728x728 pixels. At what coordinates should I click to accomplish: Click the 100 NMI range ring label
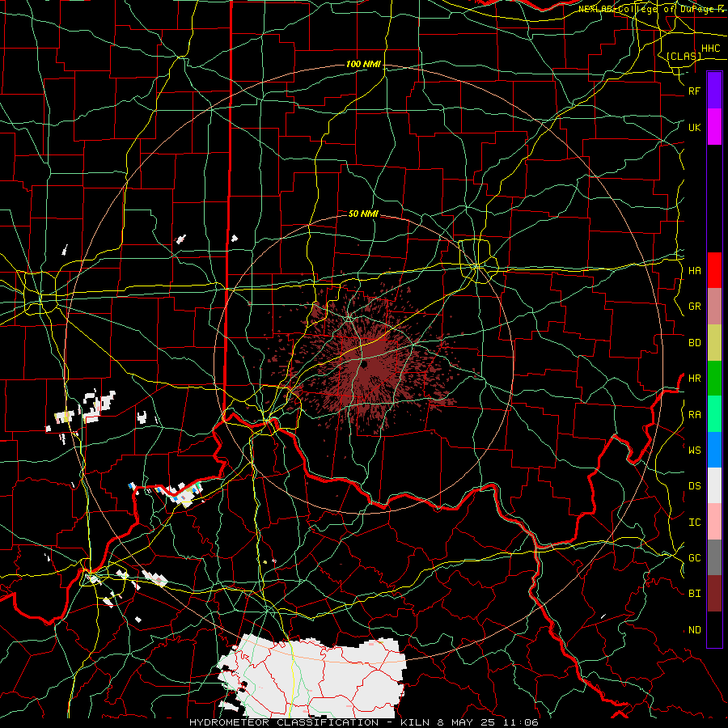(x=363, y=64)
